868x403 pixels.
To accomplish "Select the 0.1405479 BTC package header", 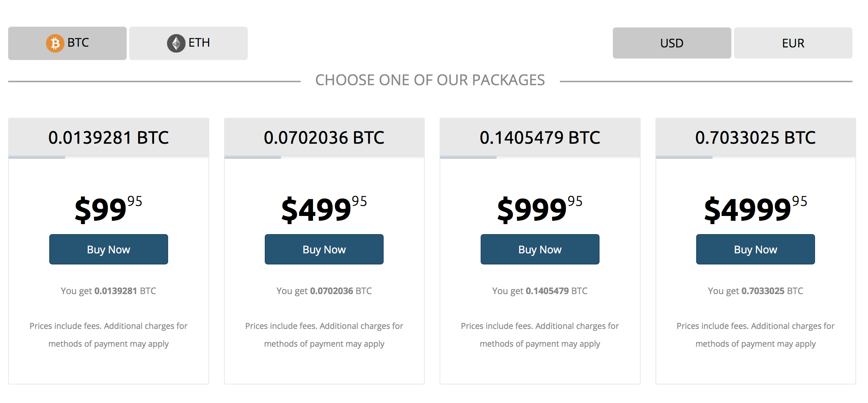I will coord(540,138).
